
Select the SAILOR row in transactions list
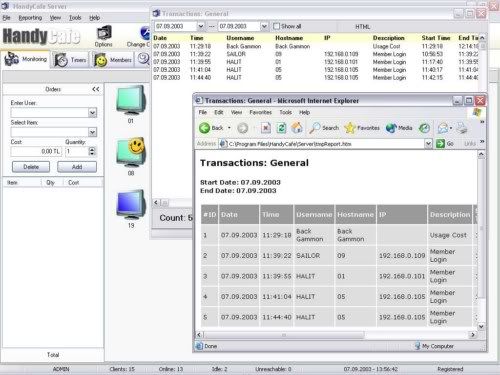click(x=316, y=54)
